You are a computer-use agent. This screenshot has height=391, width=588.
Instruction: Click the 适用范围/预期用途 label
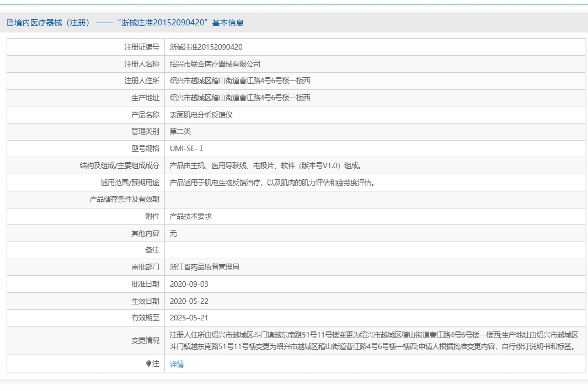tap(130, 183)
